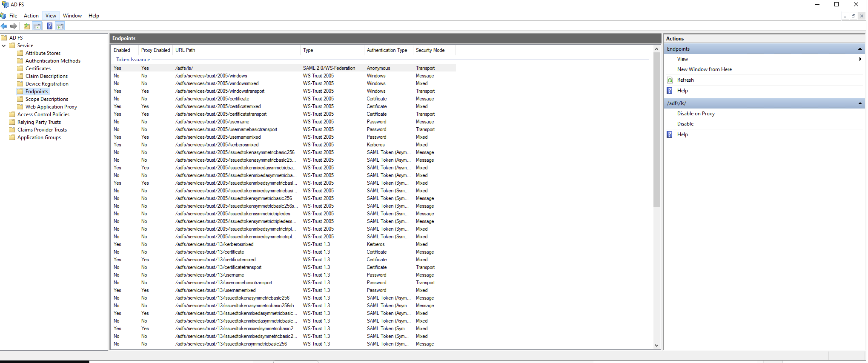Select Web Application Proxy in tree
Image resolution: width=868 pixels, height=363 pixels.
click(51, 107)
